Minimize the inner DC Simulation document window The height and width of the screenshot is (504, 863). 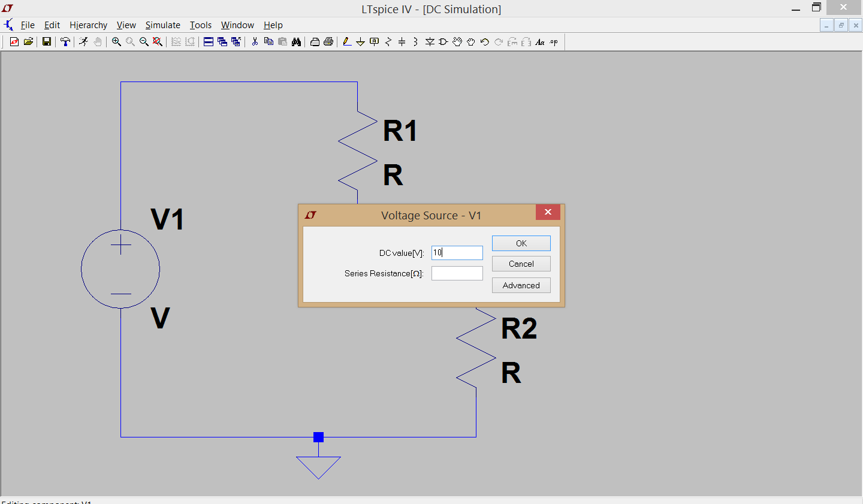coord(826,25)
